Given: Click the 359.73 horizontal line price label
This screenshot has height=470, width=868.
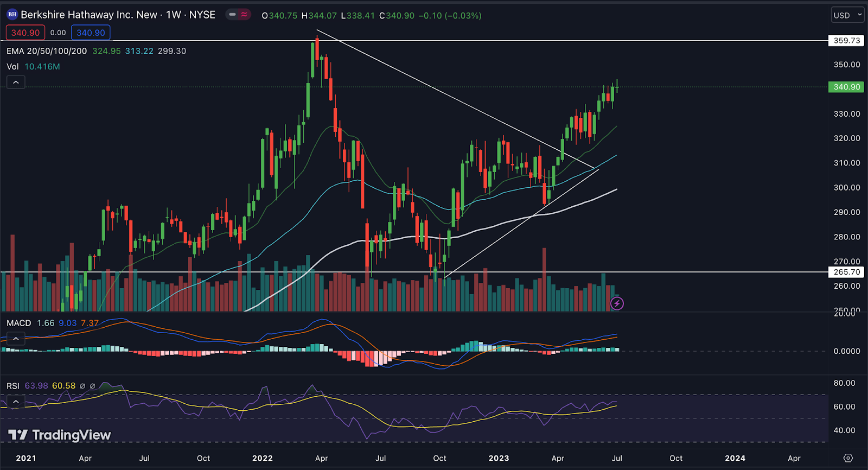Looking at the screenshot, I should coord(847,41).
